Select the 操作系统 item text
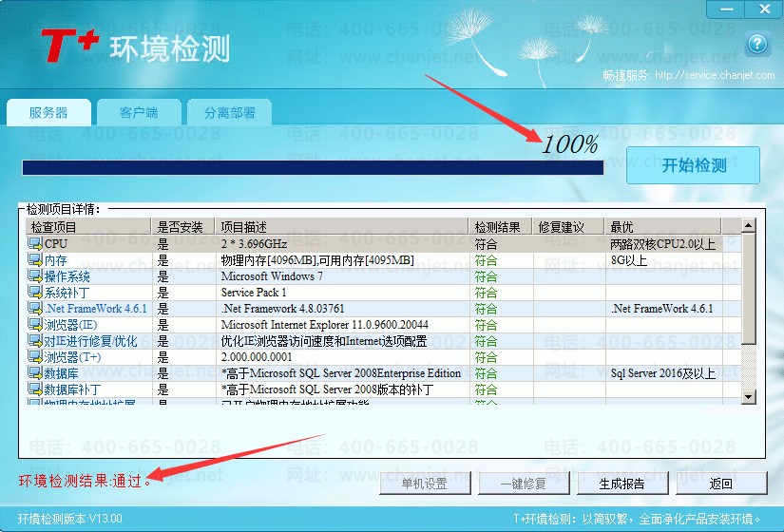784x532 pixels. [x=67, y=276]
